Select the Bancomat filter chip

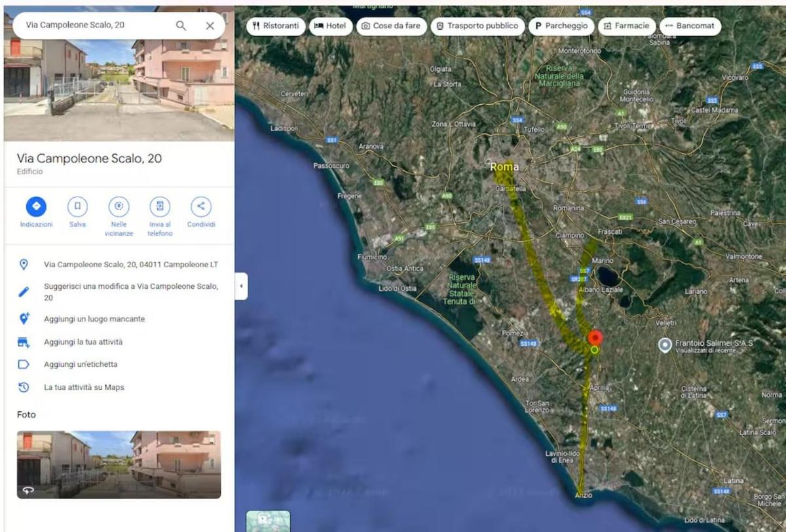[690, 26]
